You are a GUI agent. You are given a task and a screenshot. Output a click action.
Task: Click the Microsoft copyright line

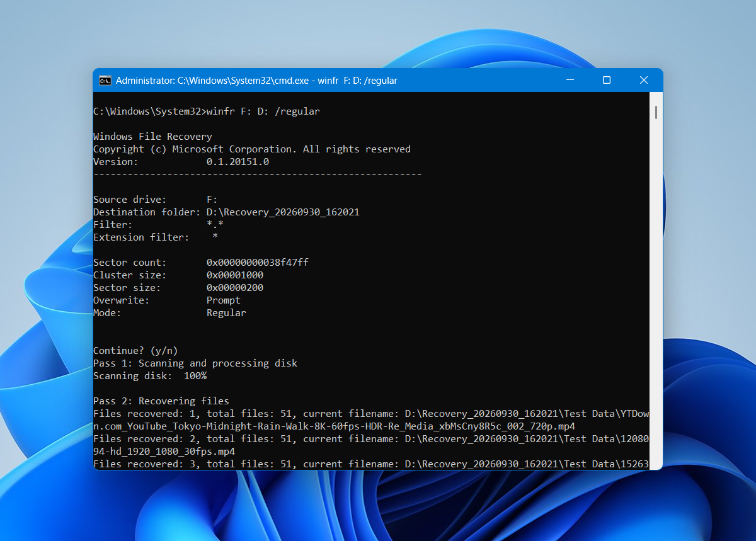[252, 149]
